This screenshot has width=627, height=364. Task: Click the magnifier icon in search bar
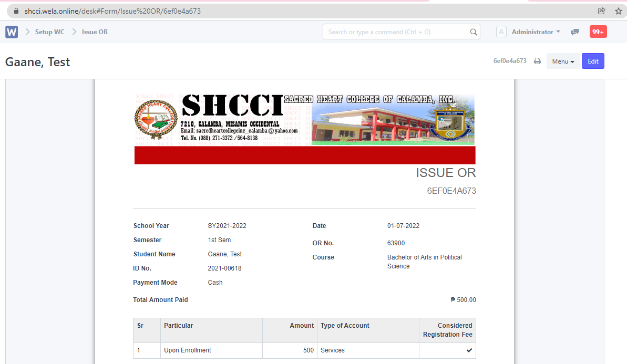[x=473, y=32]
